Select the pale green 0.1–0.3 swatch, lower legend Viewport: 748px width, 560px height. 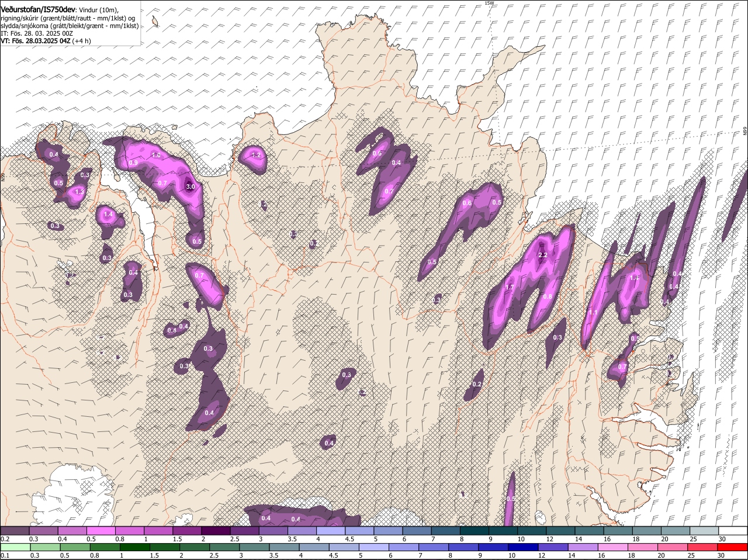15,547
